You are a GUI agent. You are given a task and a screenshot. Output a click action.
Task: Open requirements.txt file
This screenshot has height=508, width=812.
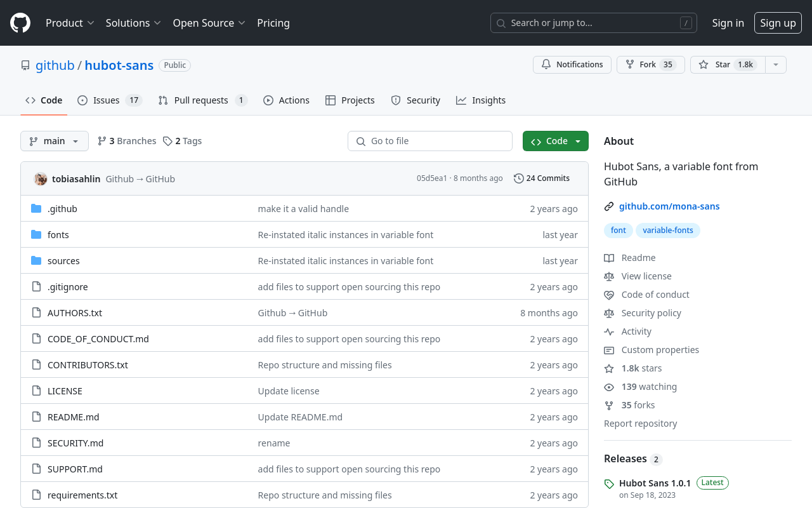click(82, 495)
